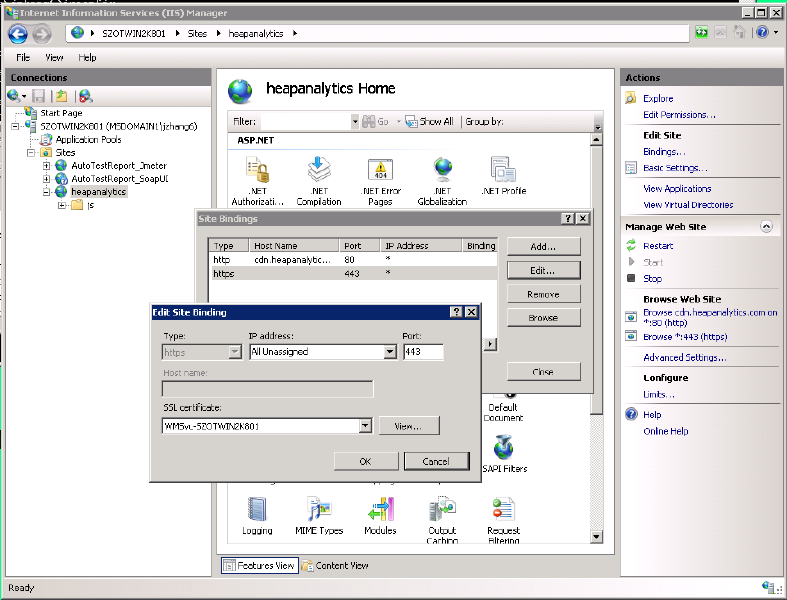Select Application Pools in the tree
The image size is (787, 600).
pyautogui.click(x=88, y=140)
